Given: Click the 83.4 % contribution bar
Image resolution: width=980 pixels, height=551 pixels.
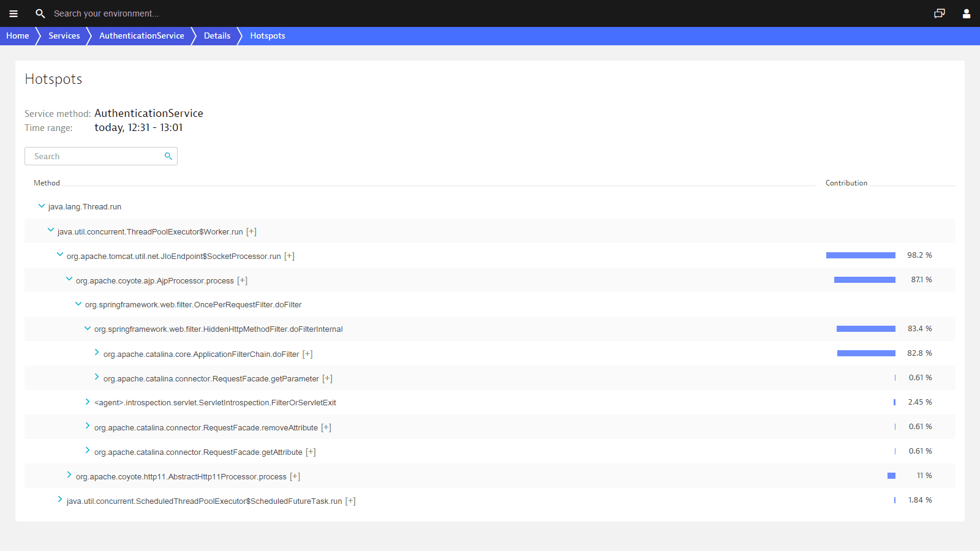Looking at the screenshot, I should 866,329.
